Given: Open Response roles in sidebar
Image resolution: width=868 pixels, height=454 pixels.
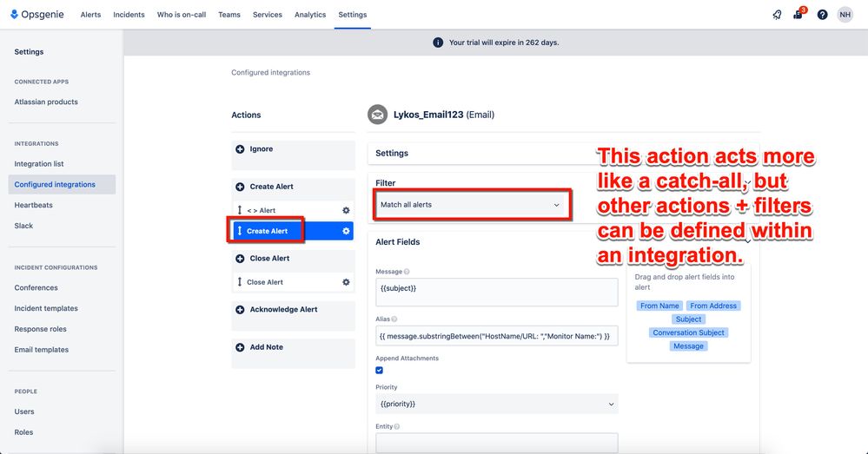Looking at the screenshot, I should [41, 329].
